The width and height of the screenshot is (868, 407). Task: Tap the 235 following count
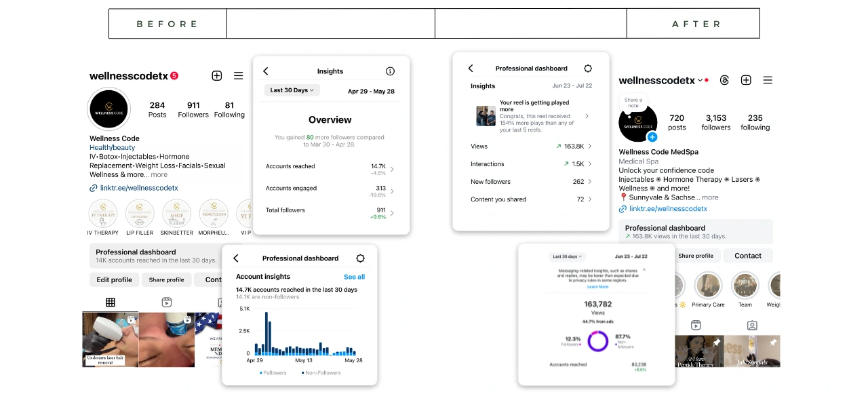(x=755, y=122)
